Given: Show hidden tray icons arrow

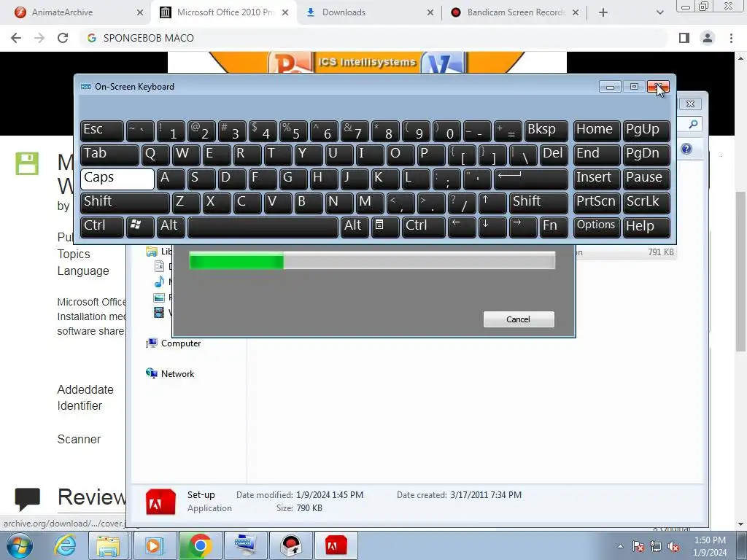Looking at the screenshot, I should coord(620,547).
